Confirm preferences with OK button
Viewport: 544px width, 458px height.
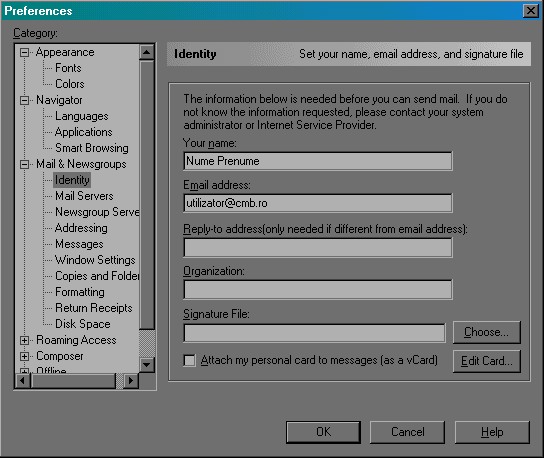(x=323, y=432)
